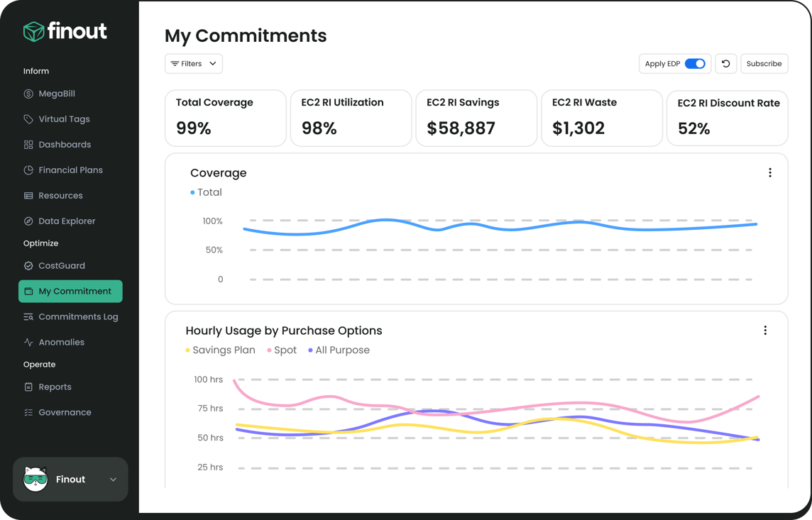Open the Commitments Log page

click(70, 316)
